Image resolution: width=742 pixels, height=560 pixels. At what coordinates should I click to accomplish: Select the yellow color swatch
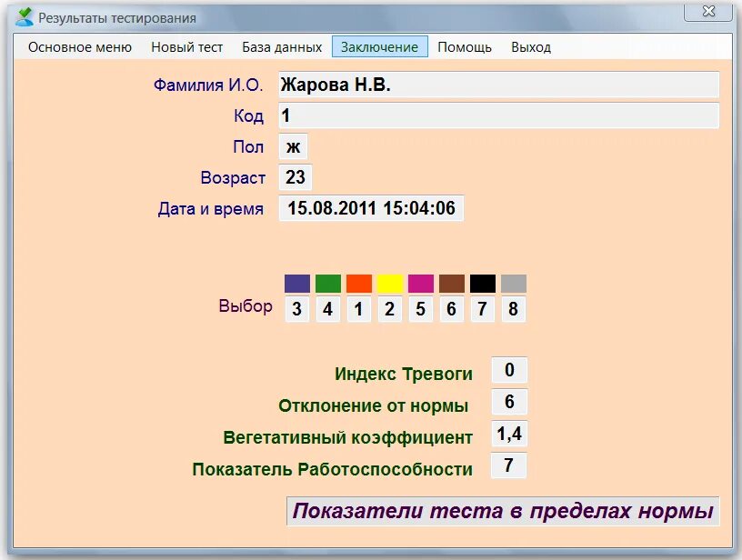[x=390, y=284]
